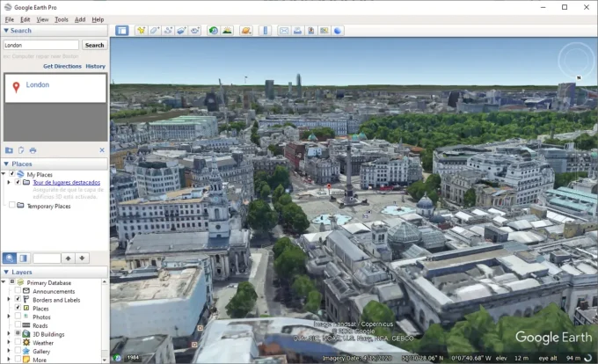Toggle the sunlight across landscape icon
Image resolution: width=598 pixels, height=364 pixels.
(227, 31)
